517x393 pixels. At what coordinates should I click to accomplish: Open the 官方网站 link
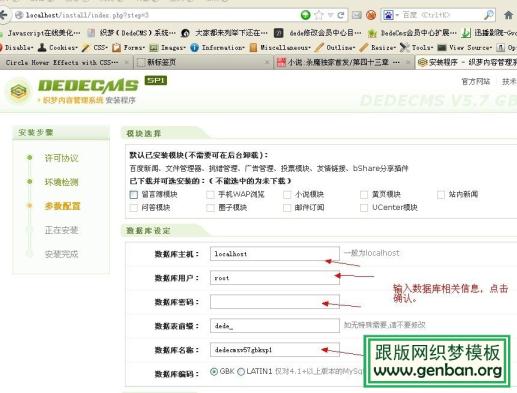point(476,82)
